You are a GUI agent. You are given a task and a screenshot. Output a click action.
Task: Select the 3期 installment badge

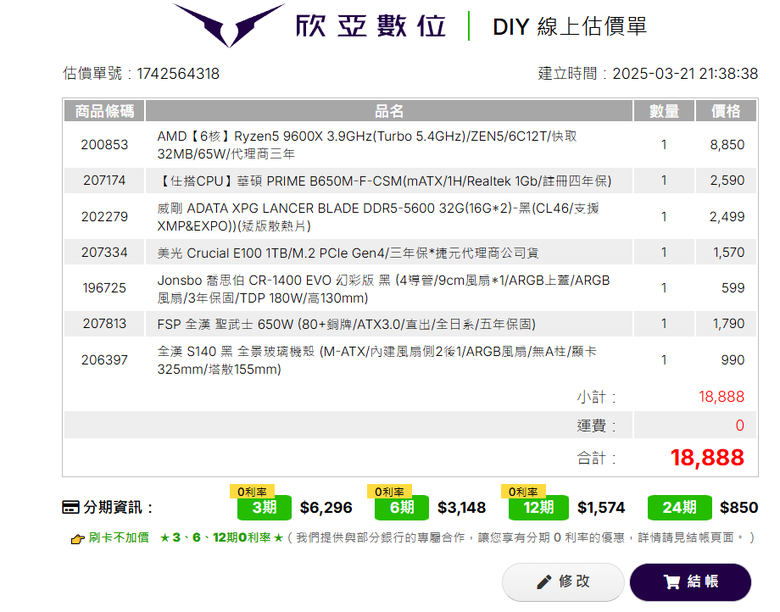264,508
